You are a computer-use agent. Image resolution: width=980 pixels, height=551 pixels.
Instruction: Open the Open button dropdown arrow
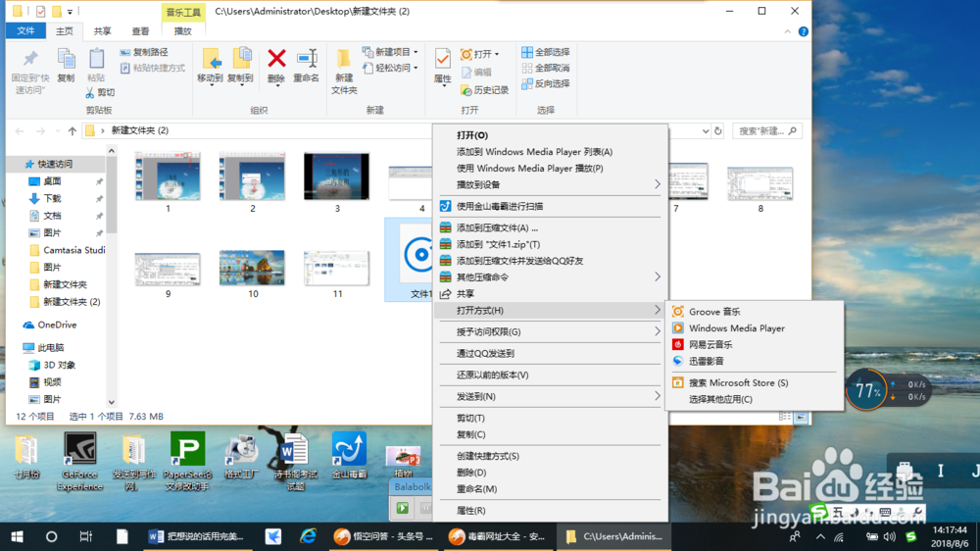(x=497, y=54)
